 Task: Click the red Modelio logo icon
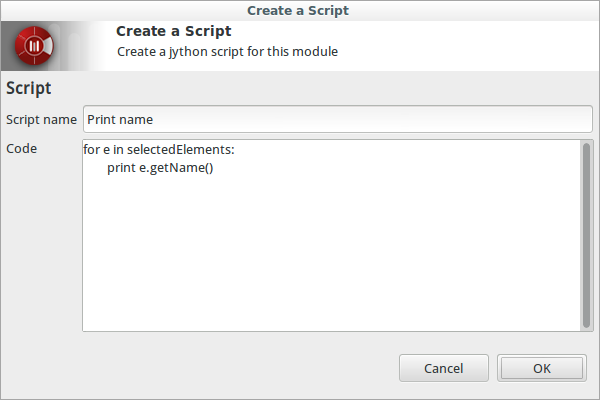point(34,46)
